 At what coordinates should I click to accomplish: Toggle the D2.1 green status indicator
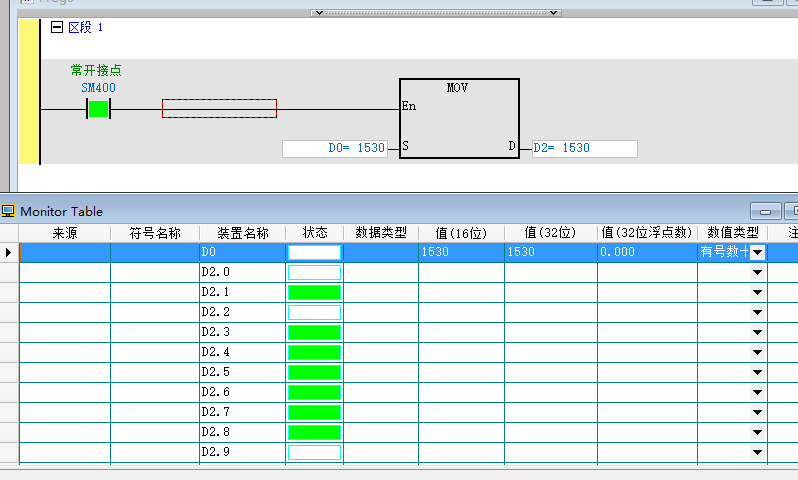coord(314,292)
